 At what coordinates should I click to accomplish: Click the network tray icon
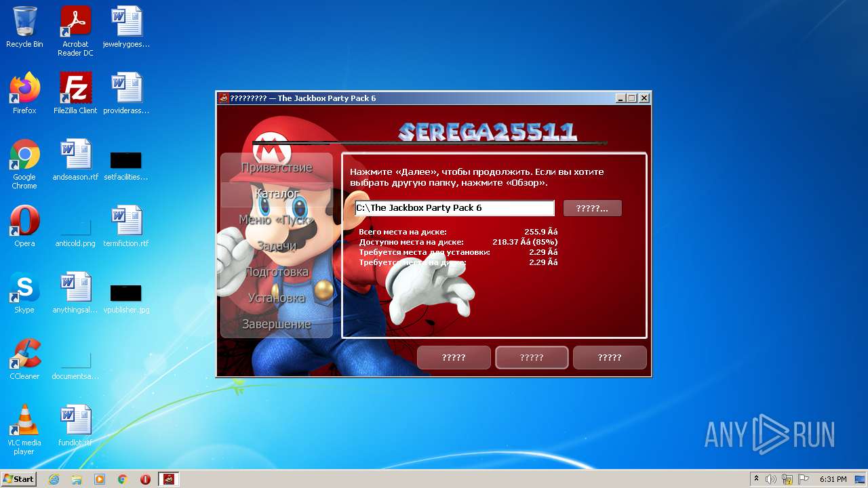787,479
